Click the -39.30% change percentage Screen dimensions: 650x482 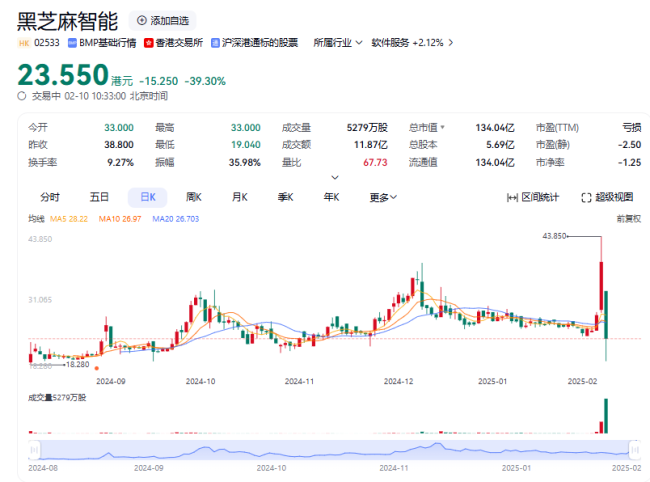pyautogui.click(x=205, y=81)
